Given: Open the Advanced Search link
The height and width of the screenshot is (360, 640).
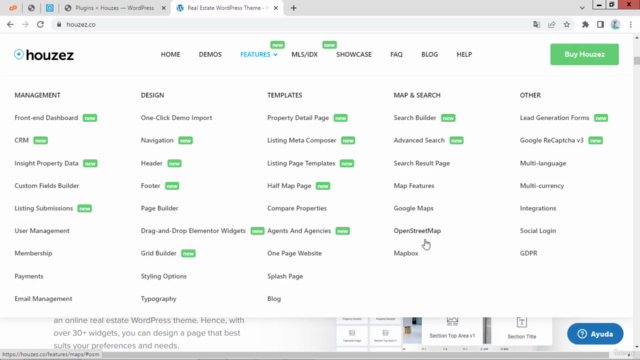Looking at the screenshot, I should tap(419, 140).
